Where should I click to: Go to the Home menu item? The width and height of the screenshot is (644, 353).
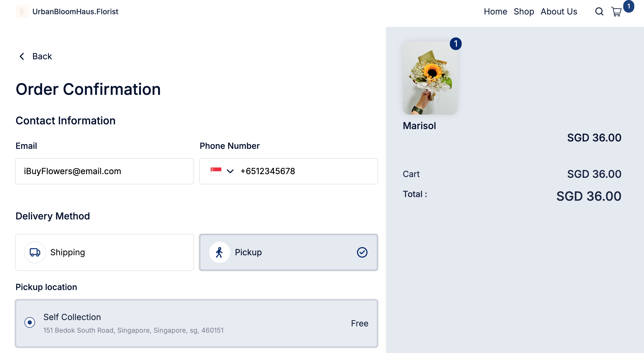coord(495,12)
